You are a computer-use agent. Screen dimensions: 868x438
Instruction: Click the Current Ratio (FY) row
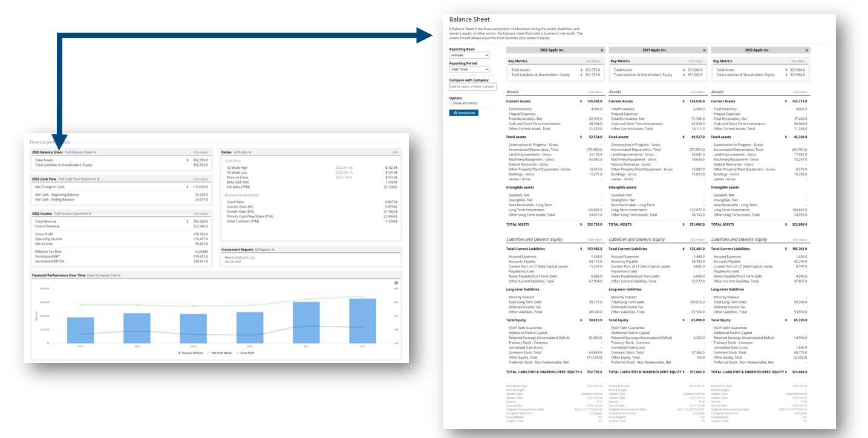coord(311,207)
